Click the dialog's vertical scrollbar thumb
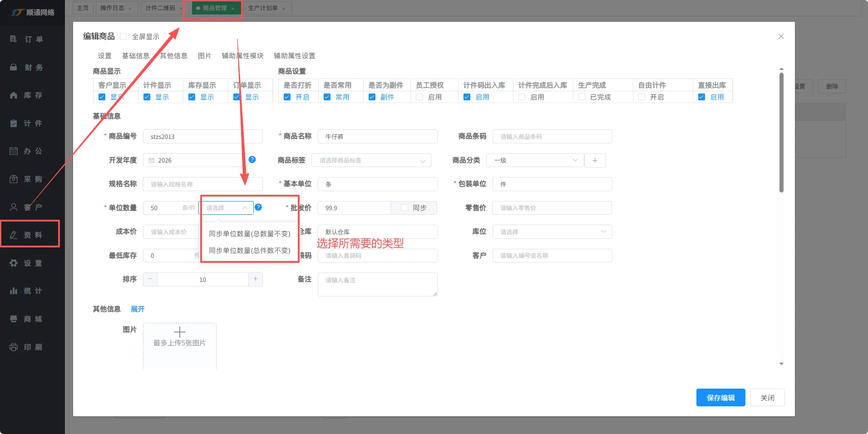 (781, 132)
